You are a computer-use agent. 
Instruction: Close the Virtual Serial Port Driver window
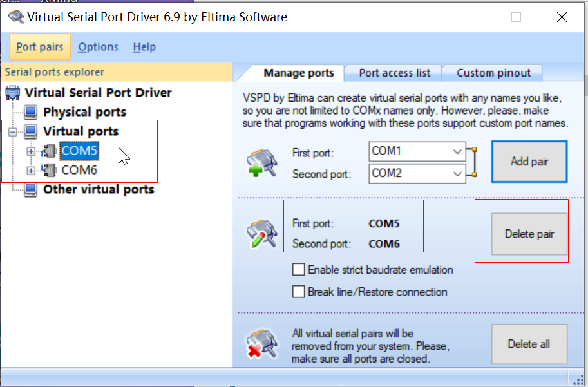(x=562, y=17)
